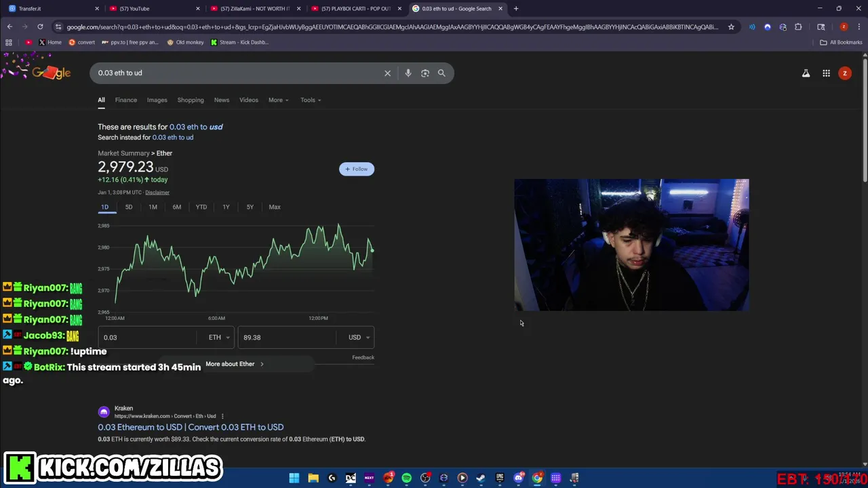Open the Old monkey bookmark
Screen dimensions: 868x488
185,42
